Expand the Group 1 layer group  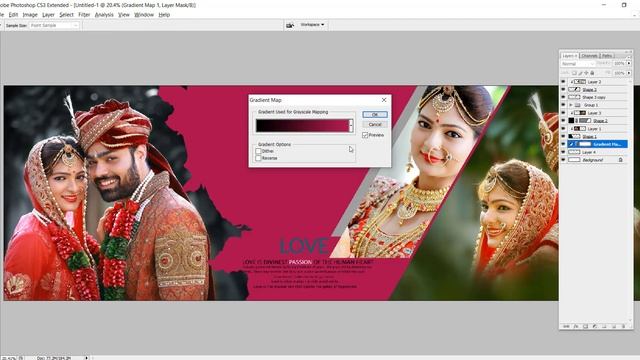571,105
